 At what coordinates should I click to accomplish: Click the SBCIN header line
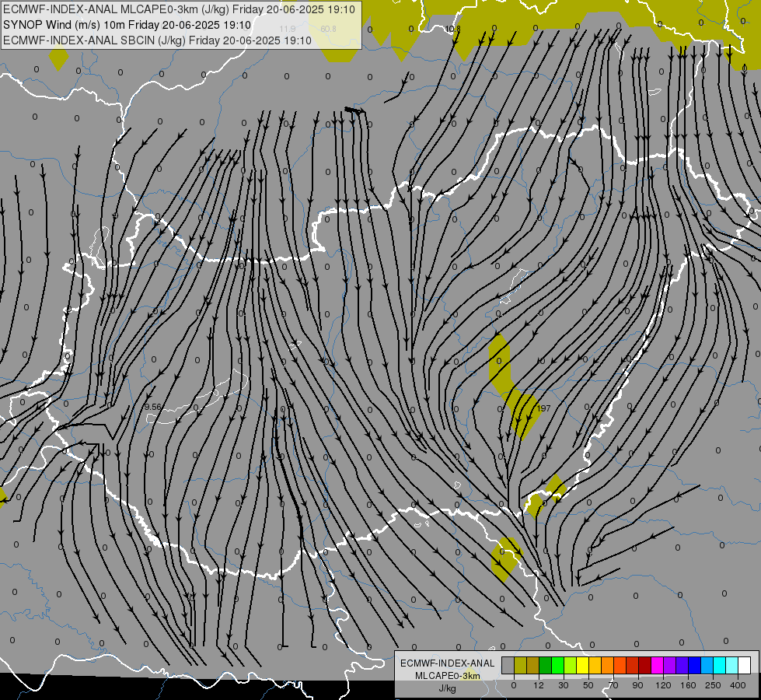click(x=157, y=40)
